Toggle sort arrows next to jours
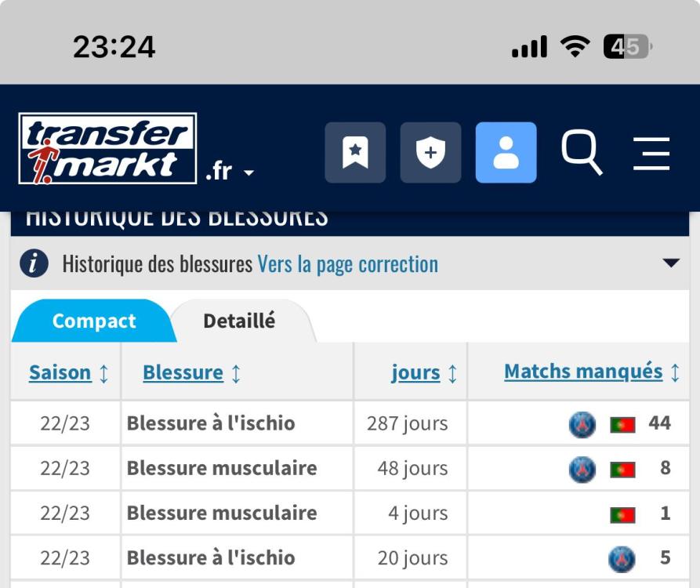The width and height of the screenshot is (700, 588). pos(452,374)
